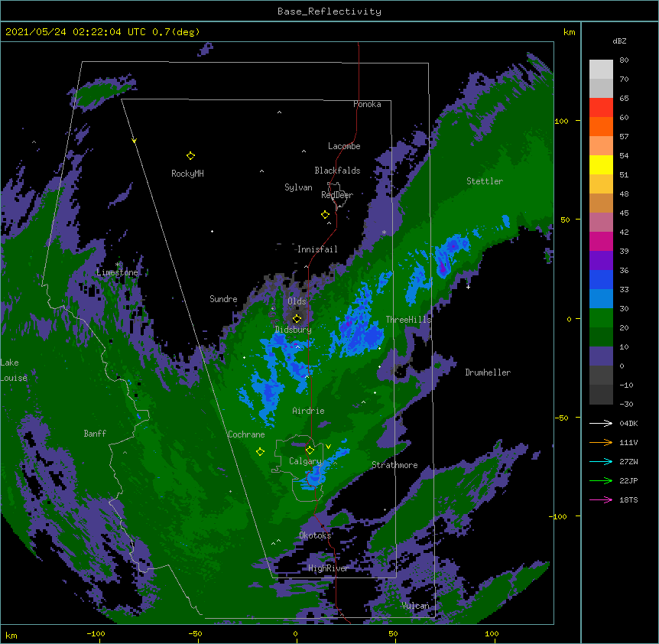
Task: Click the yellow station marker near RockyMH
Action: (190, 155)
